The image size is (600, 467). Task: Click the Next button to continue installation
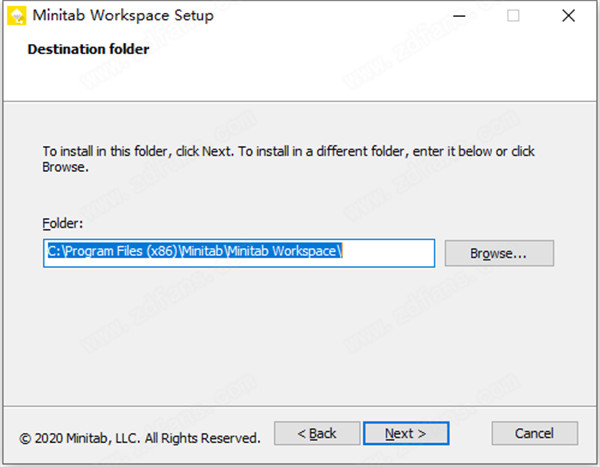pyautogui.click(x=406, y=433)
